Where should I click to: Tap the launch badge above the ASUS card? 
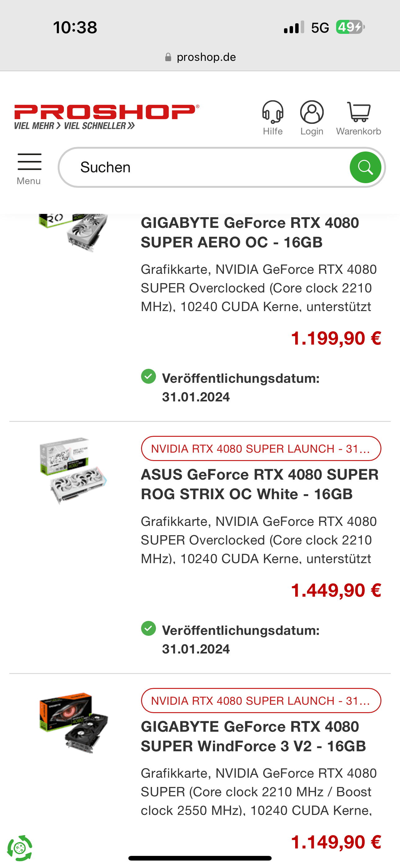(261, 449)
